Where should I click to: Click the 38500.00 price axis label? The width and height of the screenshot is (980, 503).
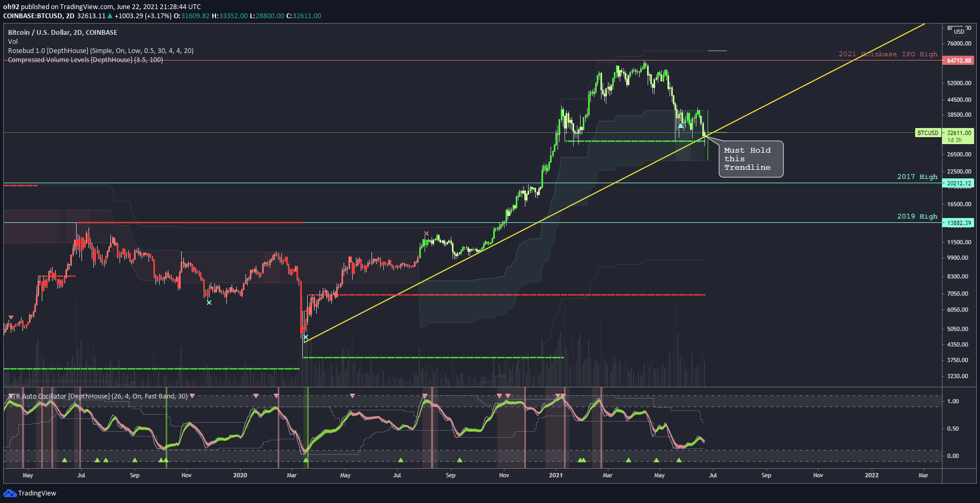coord(959,115)
